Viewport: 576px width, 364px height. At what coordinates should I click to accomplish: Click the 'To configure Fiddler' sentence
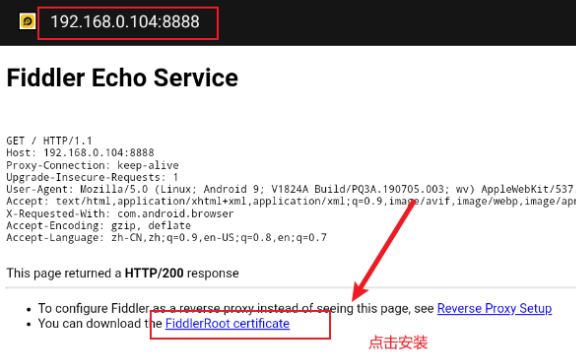click(x=236, y=309)
